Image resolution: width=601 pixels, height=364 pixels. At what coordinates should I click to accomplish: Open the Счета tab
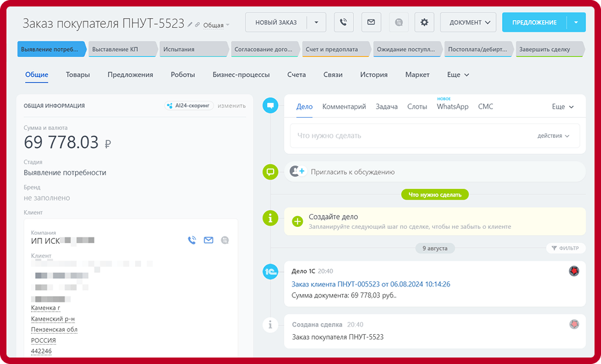[297, 75]
